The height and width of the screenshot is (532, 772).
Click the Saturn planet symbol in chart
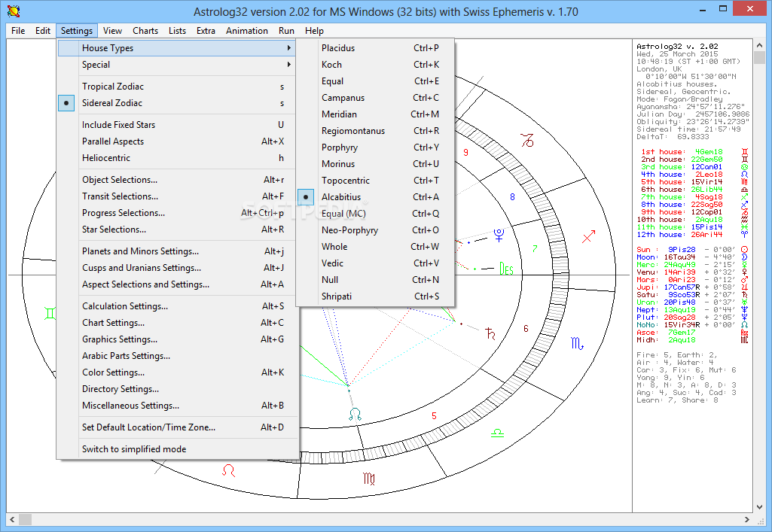tap(490, 334)
